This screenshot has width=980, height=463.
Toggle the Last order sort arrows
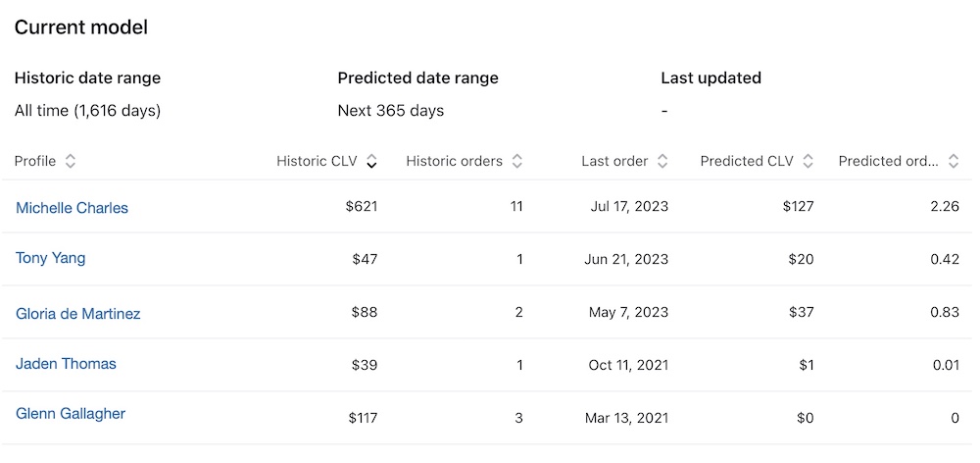[662, 162]
